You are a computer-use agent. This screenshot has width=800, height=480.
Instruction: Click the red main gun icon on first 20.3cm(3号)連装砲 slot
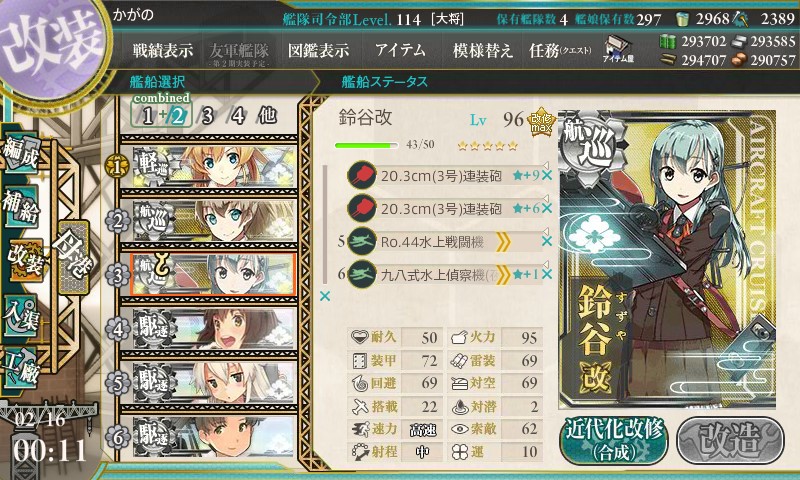pyautogui.click(x=362, y=175)
